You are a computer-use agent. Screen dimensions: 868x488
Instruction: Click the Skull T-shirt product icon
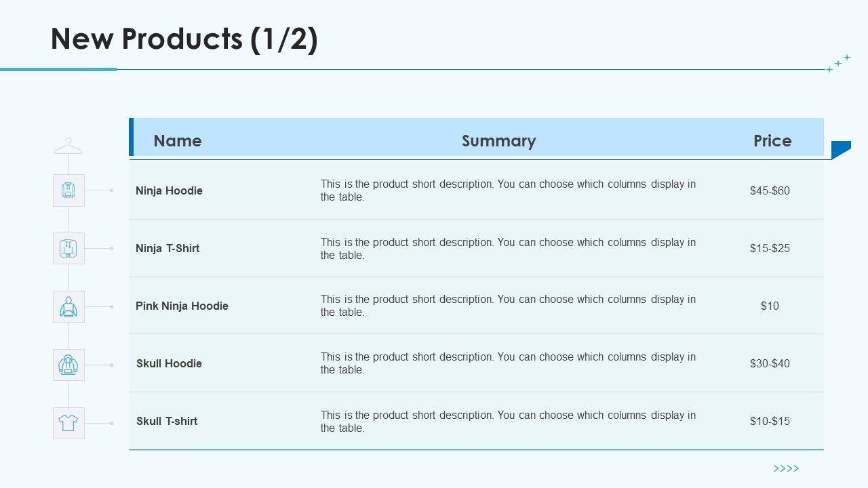coord(68,424)
